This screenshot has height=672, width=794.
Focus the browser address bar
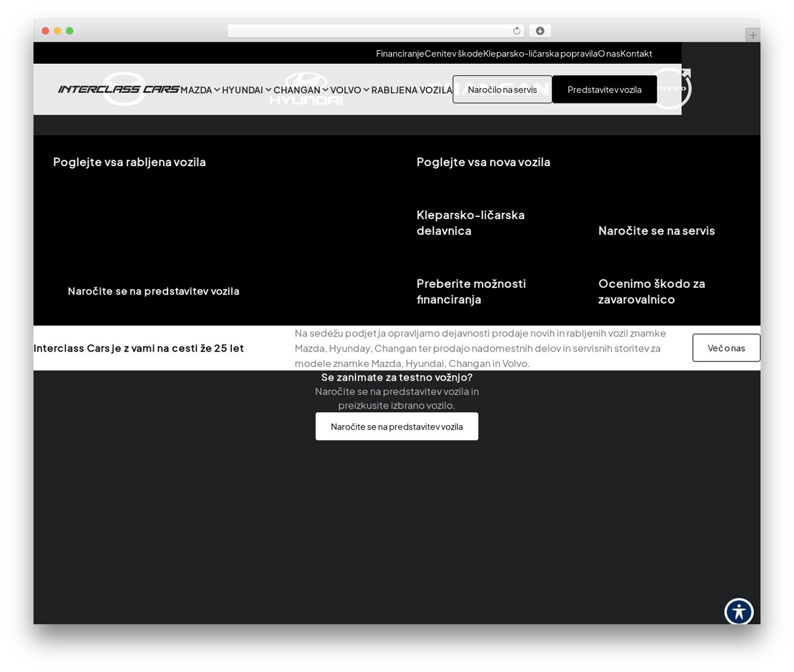coord(376,31)
